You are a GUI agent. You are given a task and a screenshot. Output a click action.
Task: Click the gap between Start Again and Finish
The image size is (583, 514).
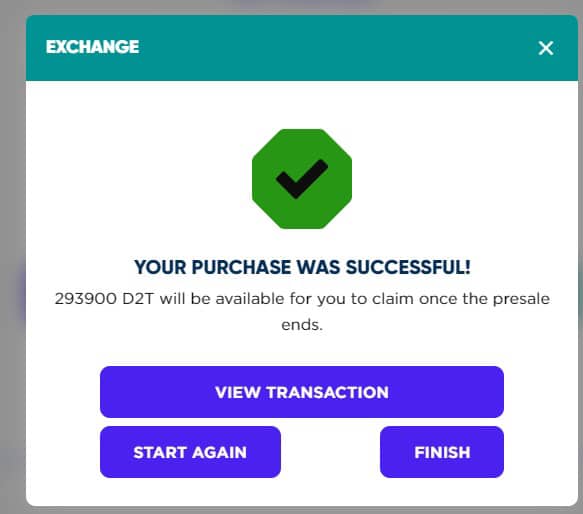(330, 452)
